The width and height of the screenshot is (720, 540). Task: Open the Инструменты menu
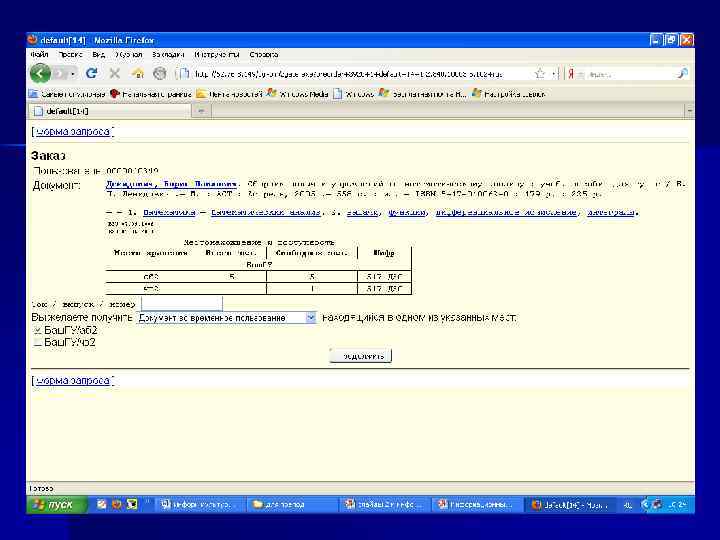(x=217, y=54)
